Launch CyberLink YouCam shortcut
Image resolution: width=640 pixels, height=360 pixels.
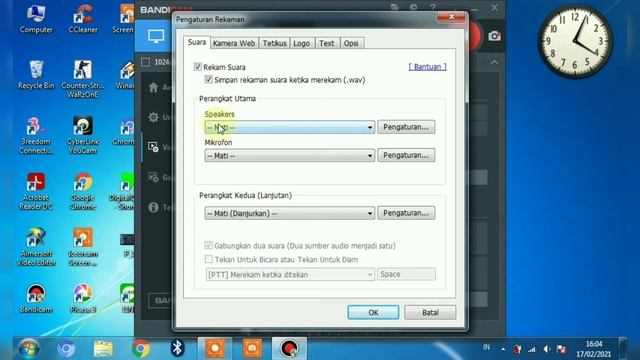83,136
